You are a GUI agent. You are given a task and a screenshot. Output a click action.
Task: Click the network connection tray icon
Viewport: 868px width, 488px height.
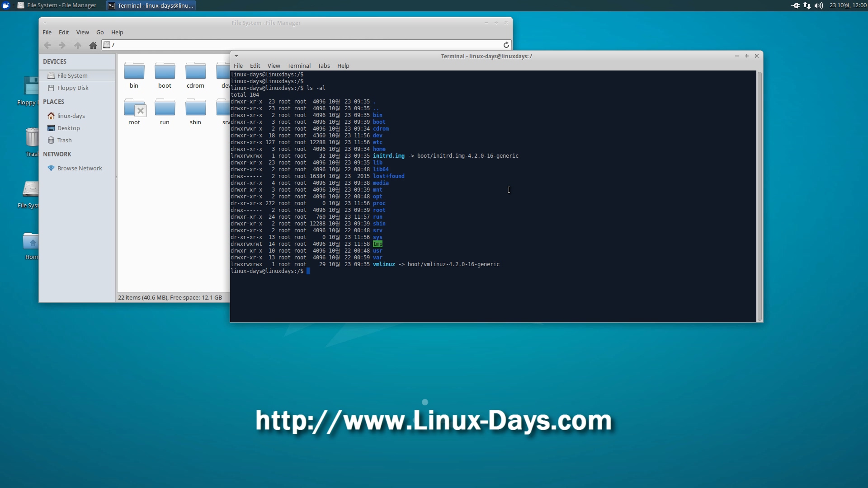(x=807, y=5)
